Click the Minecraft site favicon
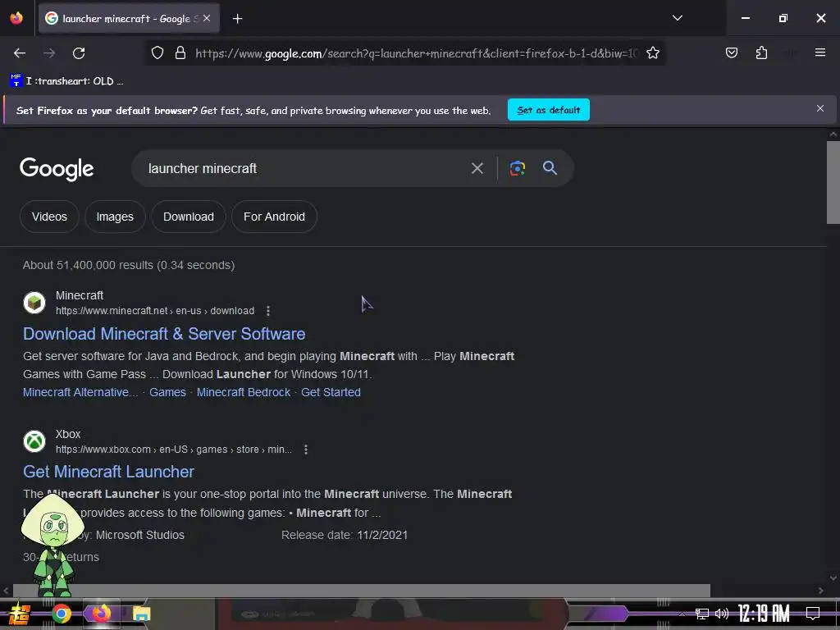This screenshot has height=630, width=840. pyautogui.click(x=34, y=303)
